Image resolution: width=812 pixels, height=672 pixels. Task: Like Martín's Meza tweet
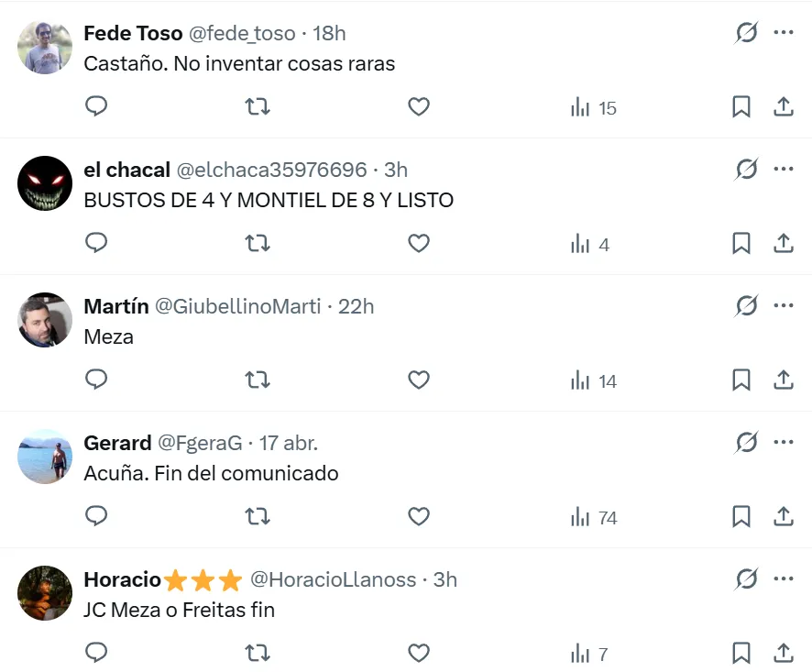[419, 380]
